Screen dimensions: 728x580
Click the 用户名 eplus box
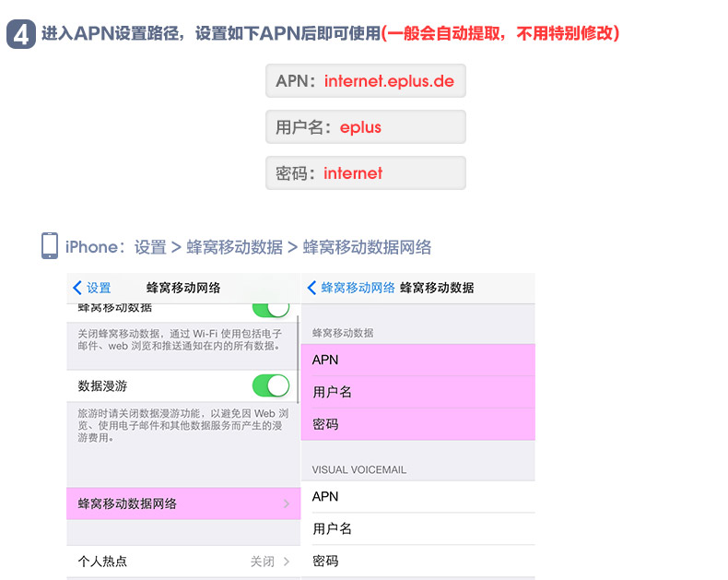(365, 127)
